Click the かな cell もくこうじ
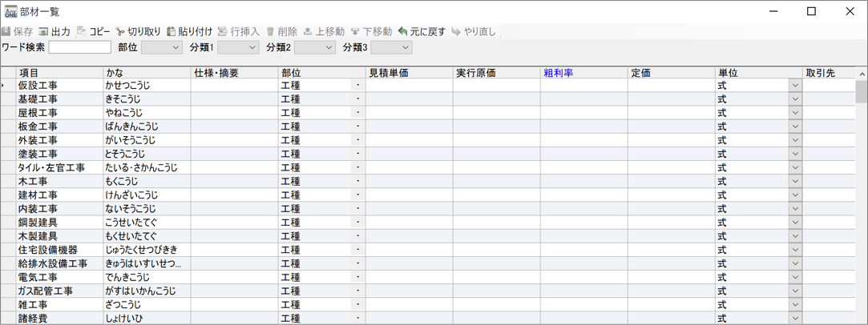Screen dimensions: 868x325 pyautogui.click(x=147, y=181)
